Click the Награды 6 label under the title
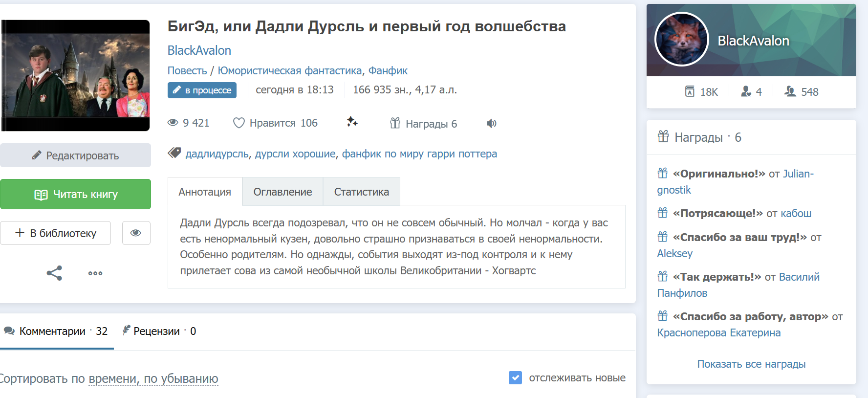868x398 pixels. click(x=431, y=124)
